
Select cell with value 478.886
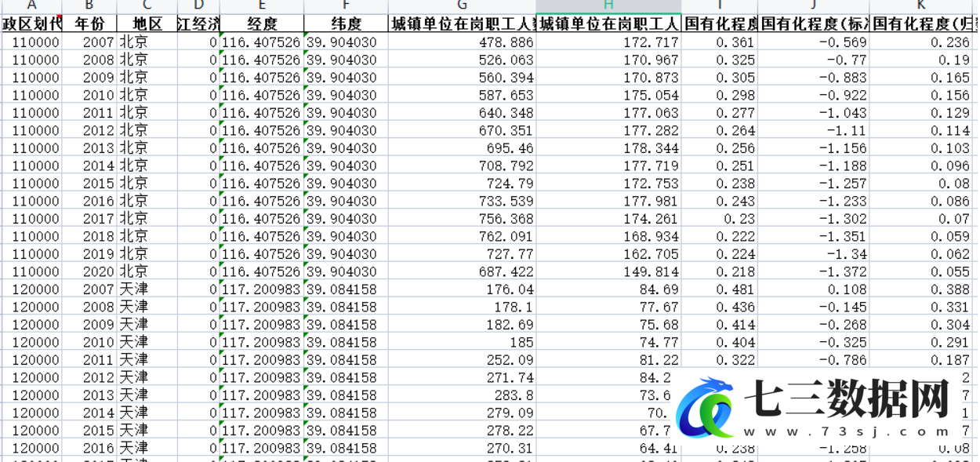click(462, 42)
